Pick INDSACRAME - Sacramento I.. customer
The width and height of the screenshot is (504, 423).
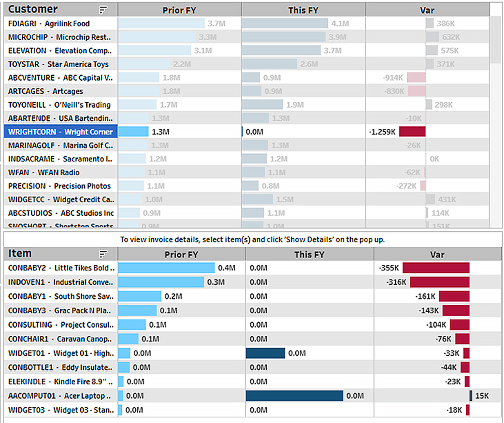[x=61, y=159]
